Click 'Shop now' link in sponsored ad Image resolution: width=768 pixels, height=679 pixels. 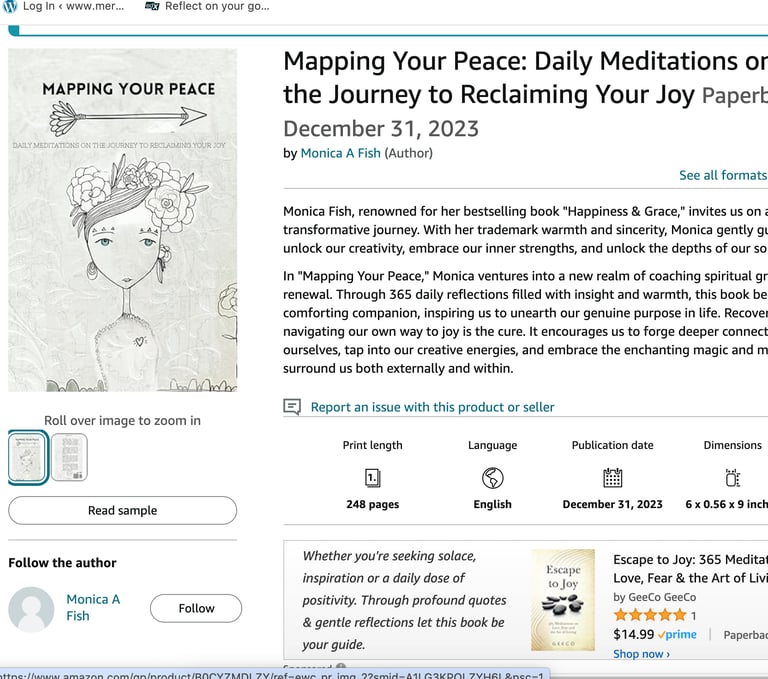[641, 654]
